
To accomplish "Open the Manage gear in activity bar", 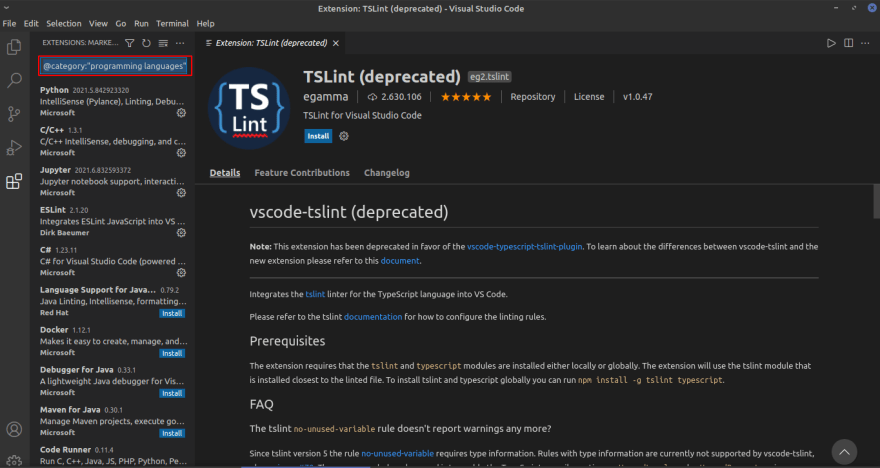I will (14, 461).
